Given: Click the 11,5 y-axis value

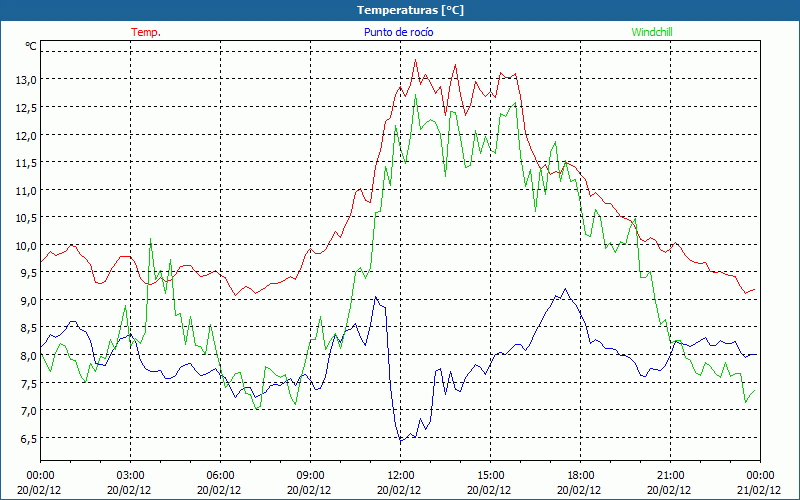Looking at the screenshot, I should 26,163.
